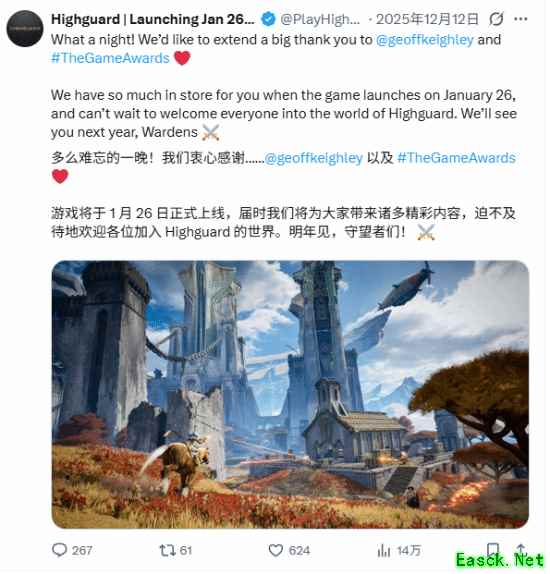This screenshot has width=550, height=574.
Task: Bookmark this post
Action: [493, 549]
